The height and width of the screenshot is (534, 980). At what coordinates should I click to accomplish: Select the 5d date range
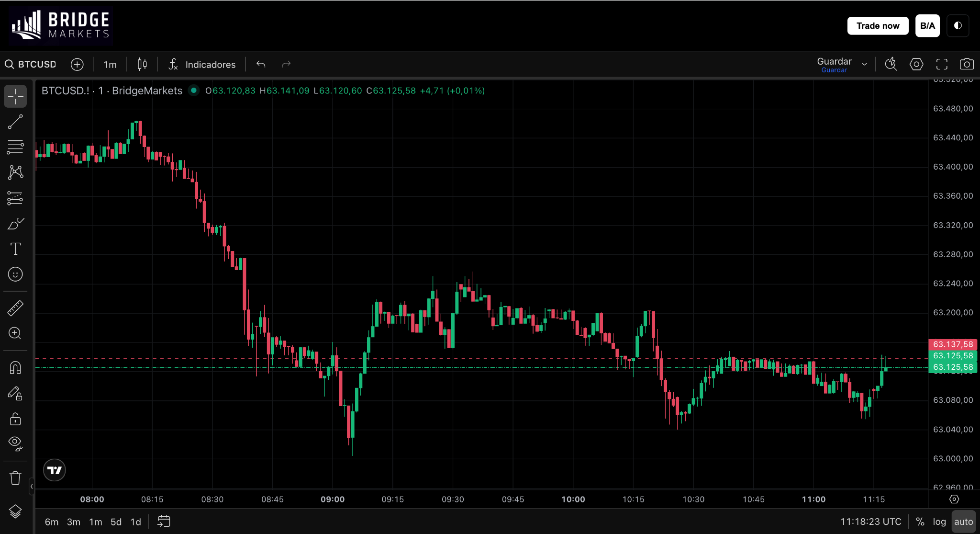116,522
